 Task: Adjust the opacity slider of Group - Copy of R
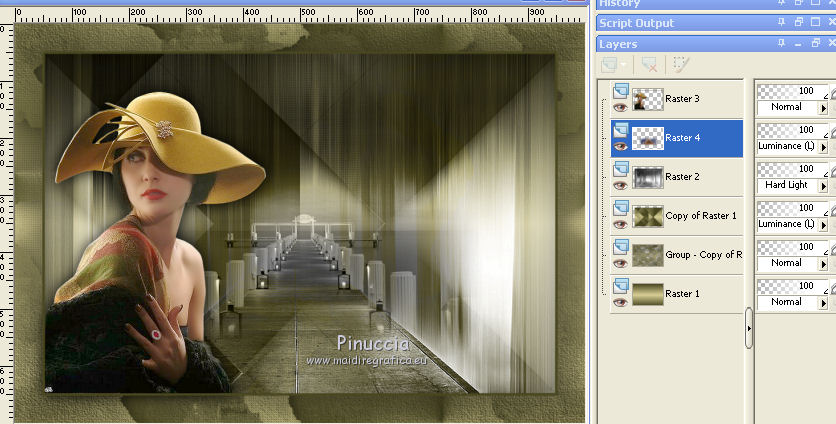(792, 247)
